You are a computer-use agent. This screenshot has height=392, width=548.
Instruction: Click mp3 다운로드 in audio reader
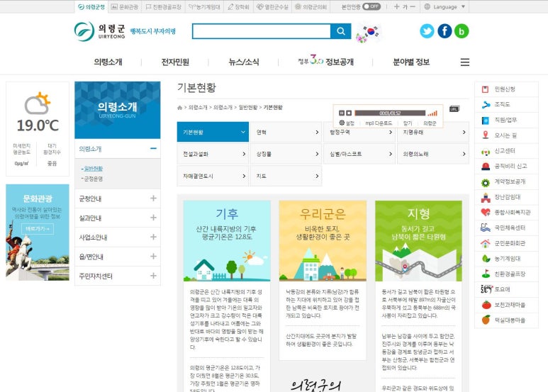(x=379, y=123)
